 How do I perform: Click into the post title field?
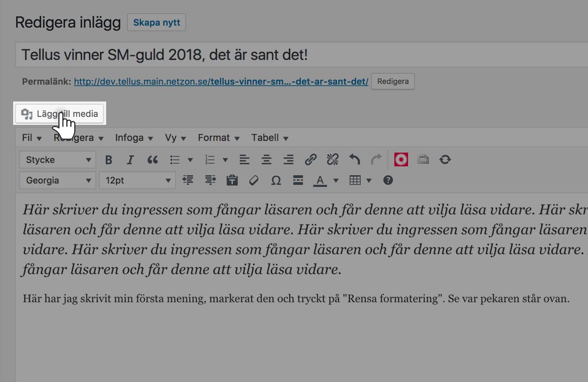point(301,55)
